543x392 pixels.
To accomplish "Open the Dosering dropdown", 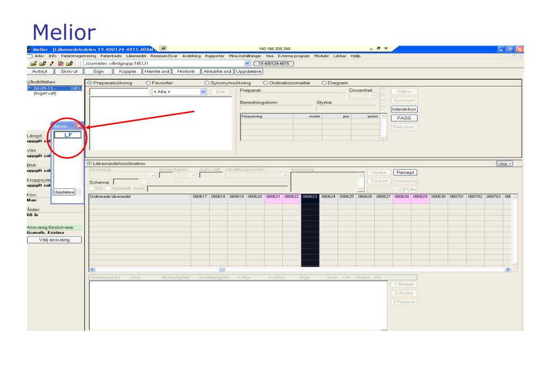I will point(153,176).
